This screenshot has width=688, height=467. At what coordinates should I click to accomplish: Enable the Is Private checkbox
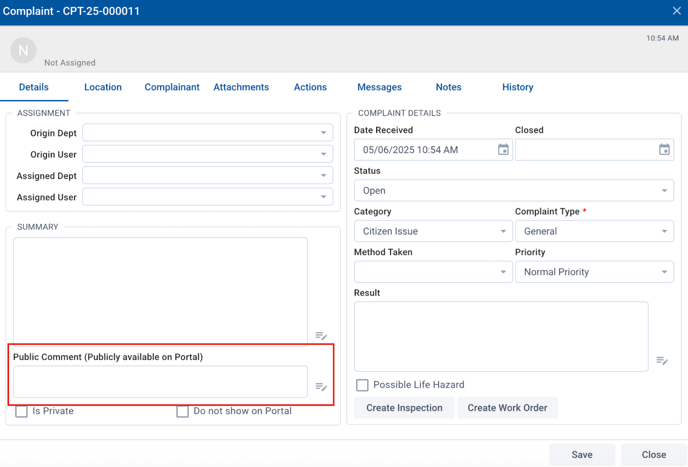coord(21,411)
